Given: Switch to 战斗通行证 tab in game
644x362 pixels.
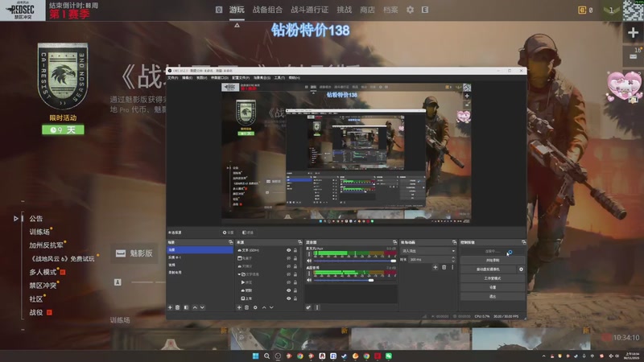Looking at the screenshot, I should point(310,10).
